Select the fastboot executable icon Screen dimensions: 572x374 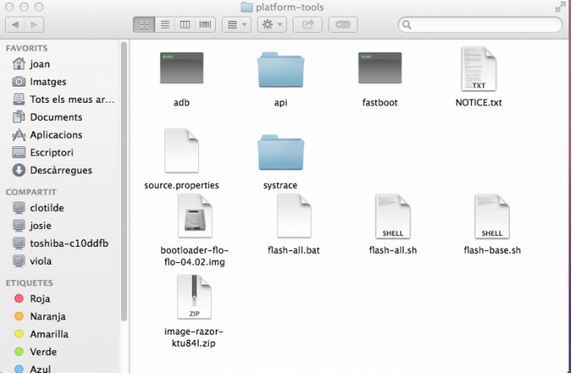pos(380,68)
